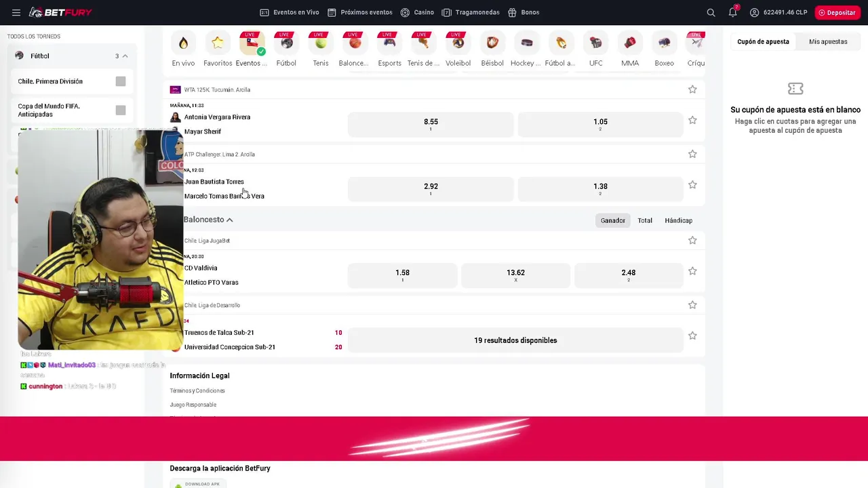Switch to Mis apuestas tab
The height and width of the screenshot is (488, 868).
tap(828, 41)
